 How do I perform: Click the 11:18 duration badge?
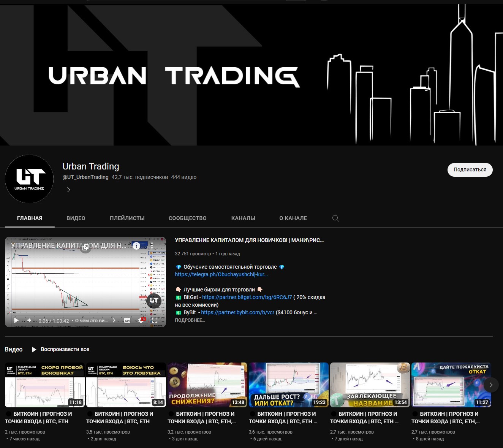[x=75, y=402]
